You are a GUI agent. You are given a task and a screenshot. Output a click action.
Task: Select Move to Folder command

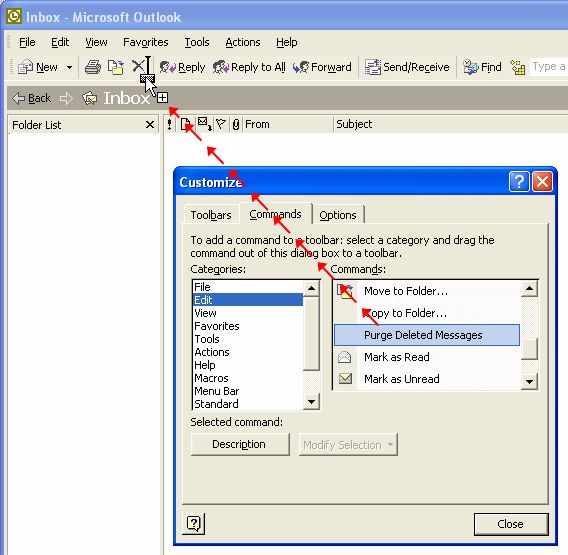(x=427, y=291)
